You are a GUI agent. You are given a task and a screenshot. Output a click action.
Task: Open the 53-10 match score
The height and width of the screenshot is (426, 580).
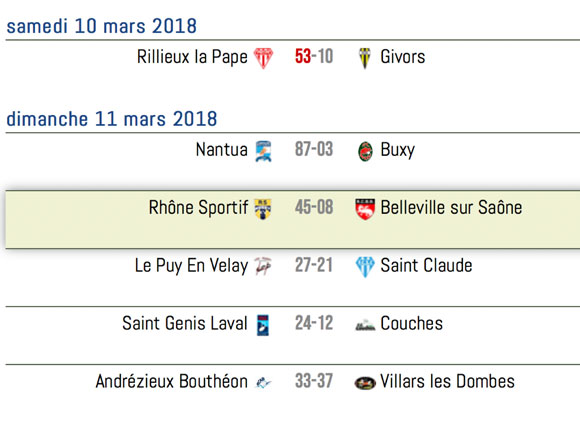[314, 57]
